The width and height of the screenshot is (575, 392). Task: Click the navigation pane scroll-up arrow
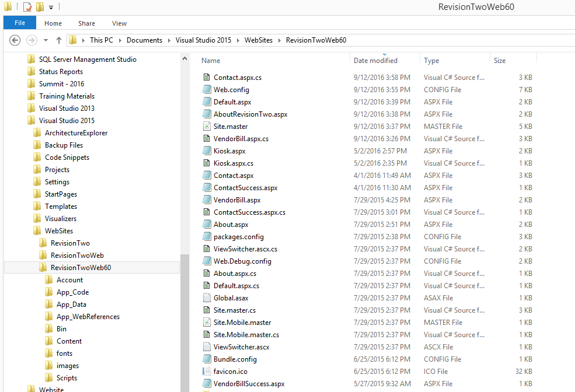click(x=185, y=58)
